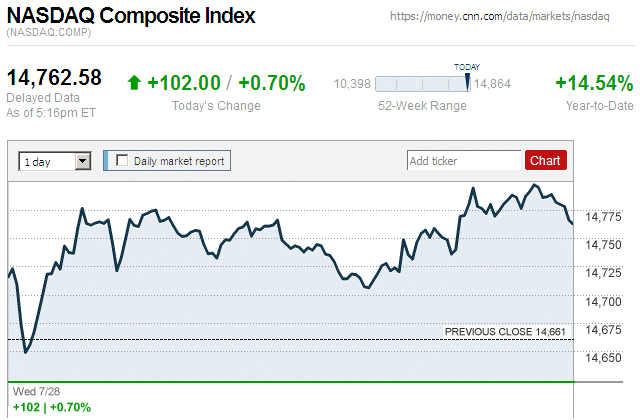The height and width of the screenshot is (420, 640).
Task: Click the 52-Week Range slider bar
Action: click(424, 84)
